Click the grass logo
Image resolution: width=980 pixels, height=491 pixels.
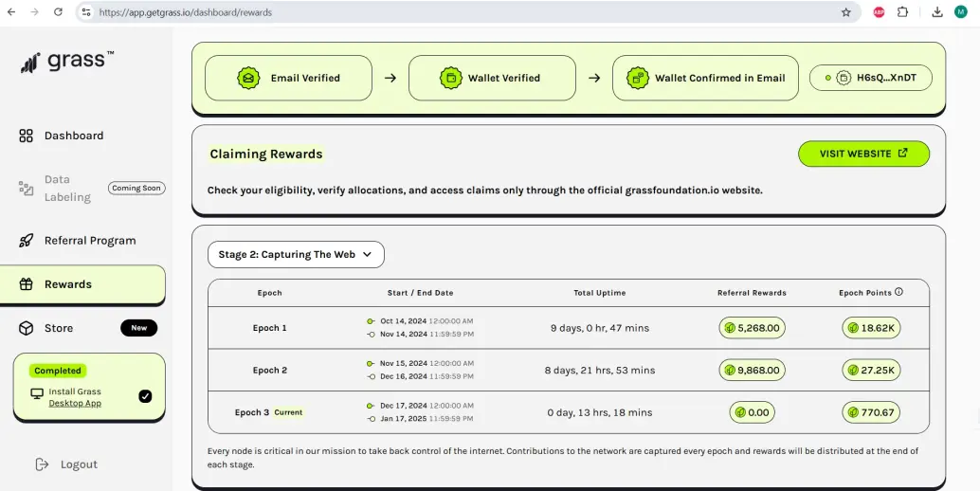pos(67,62)
